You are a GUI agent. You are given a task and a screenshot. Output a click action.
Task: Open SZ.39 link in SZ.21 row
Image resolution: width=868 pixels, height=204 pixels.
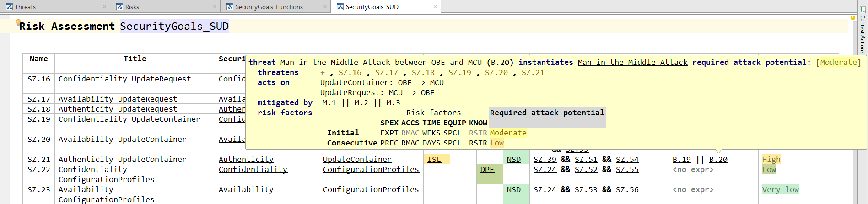pos(545,159)
